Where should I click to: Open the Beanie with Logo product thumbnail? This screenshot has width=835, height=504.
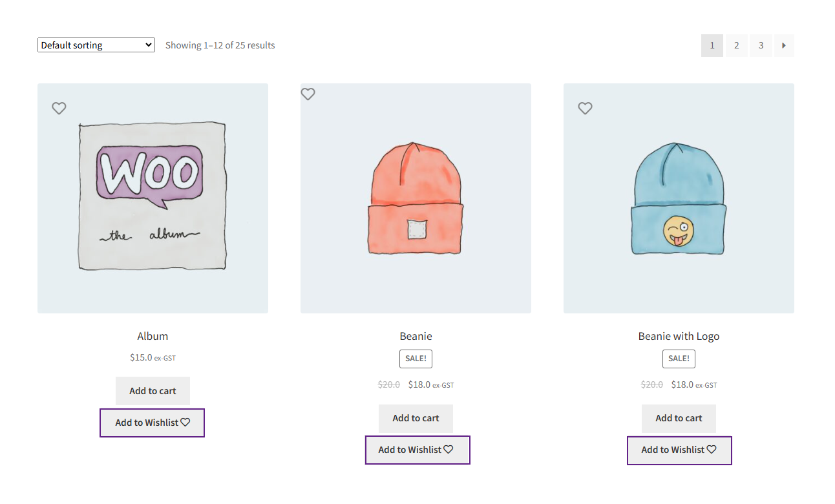point(679,198)
